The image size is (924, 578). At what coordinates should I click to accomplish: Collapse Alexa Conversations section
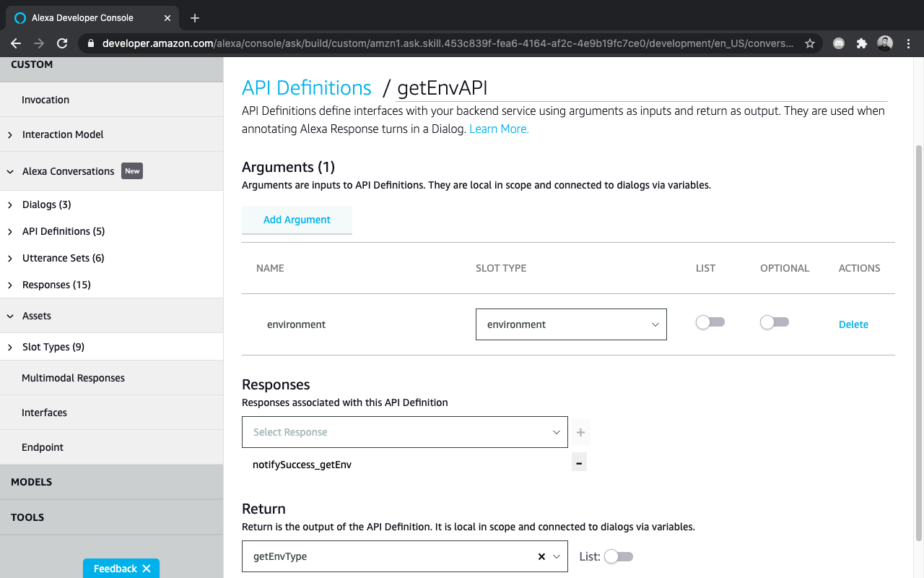coord(10,171)
